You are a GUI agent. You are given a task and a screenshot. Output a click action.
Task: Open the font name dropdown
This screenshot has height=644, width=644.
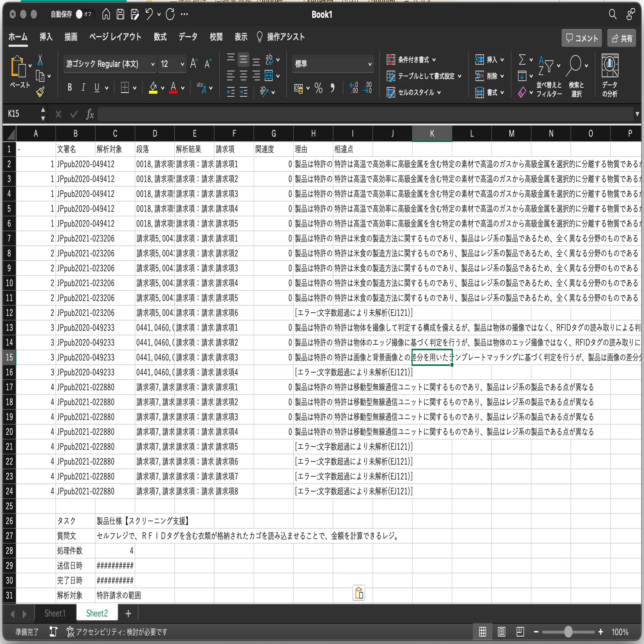pos(153,64)
